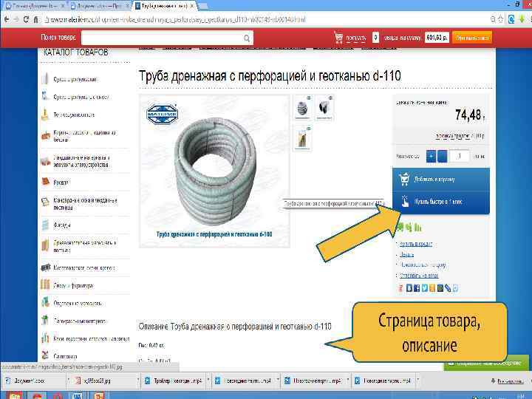This screenshot has height=399, width=532.
Task: Share the product on VKontakte icon
Action: [x=409, y=288]
